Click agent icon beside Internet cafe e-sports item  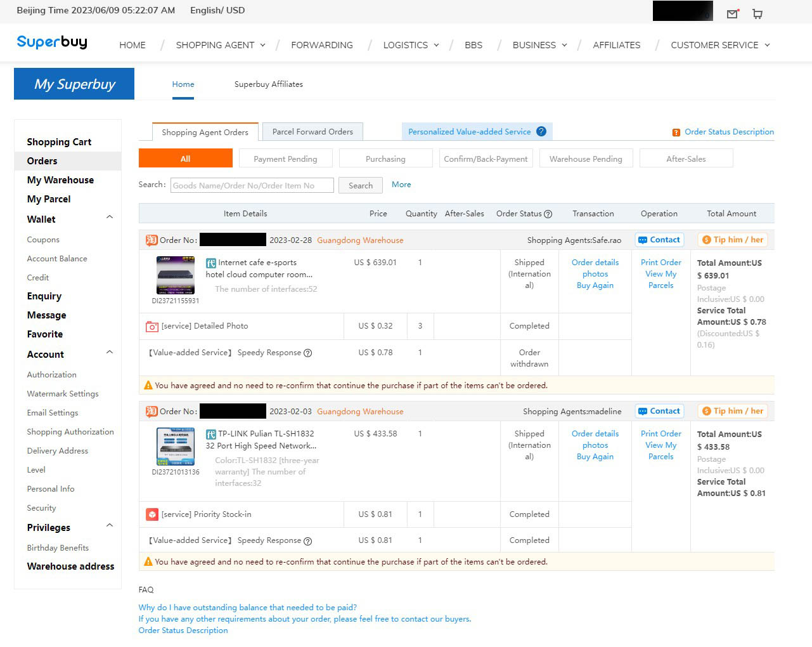click(x=211, y=263)
